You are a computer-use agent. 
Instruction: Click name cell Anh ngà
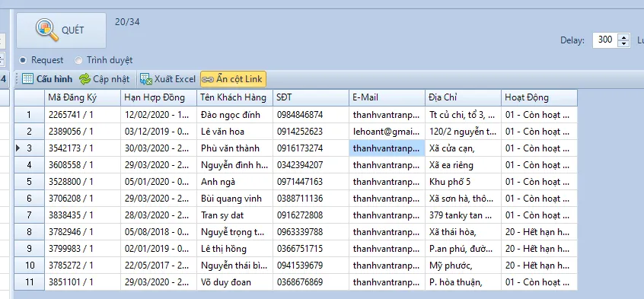pos(235,182)
